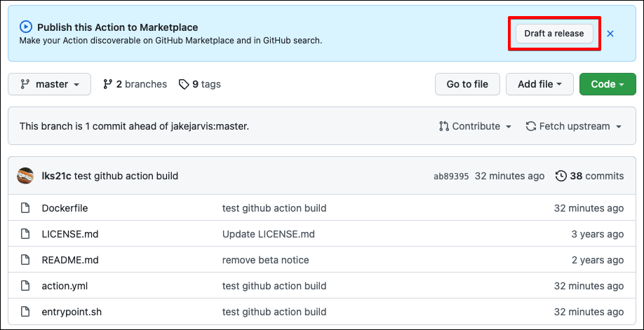Open the entrypoint.sh row commit message

click(274, 312)
